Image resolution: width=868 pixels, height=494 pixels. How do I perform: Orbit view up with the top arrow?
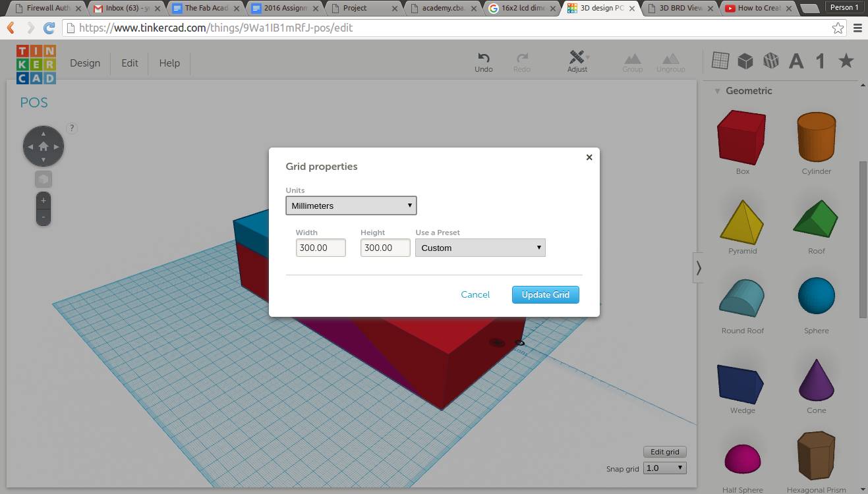43,132
